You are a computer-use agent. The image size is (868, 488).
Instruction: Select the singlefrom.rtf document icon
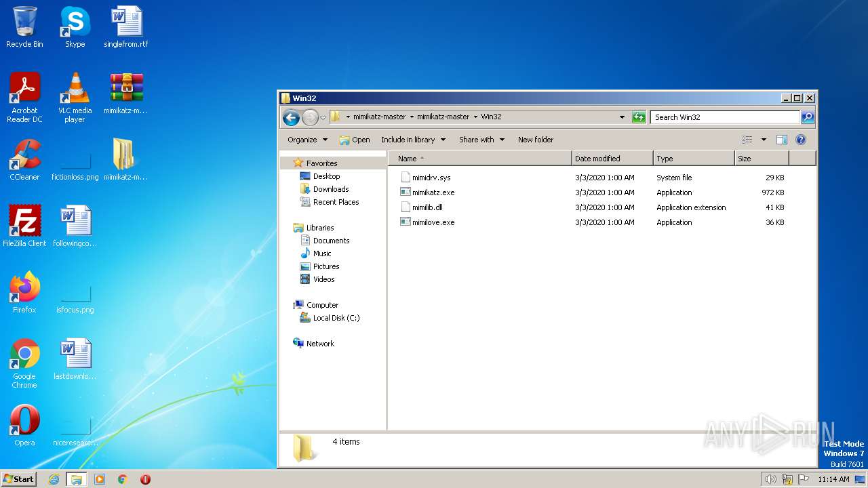point(126,27)
